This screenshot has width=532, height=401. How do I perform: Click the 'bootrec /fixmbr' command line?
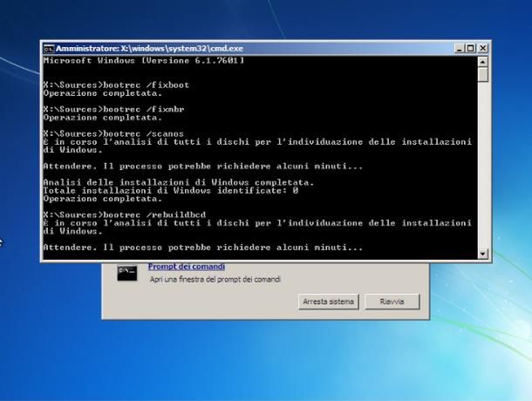click(113, 108)
